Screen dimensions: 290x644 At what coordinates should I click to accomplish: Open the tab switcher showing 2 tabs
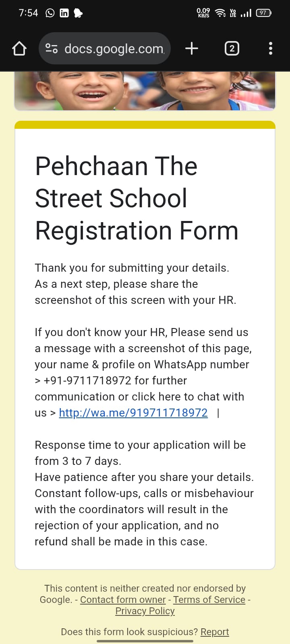232,49
